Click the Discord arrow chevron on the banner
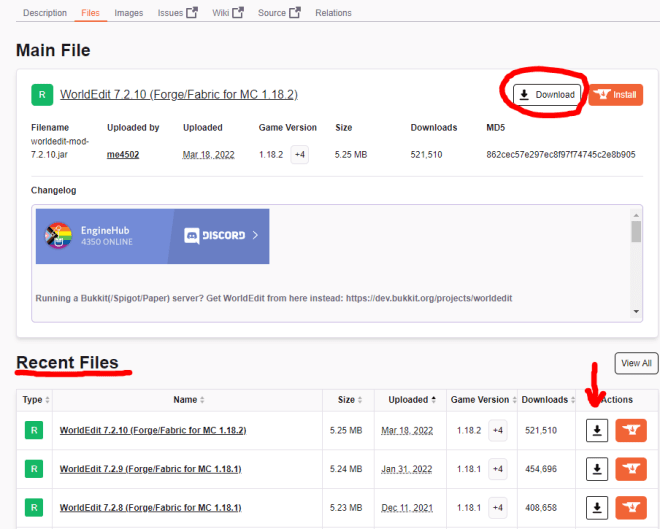Viewport: 660px width, 529px height. click(x=255, y=235)
